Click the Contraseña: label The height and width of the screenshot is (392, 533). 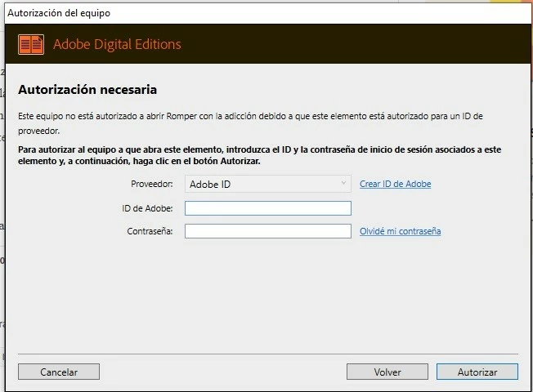[x=150, y=231]
